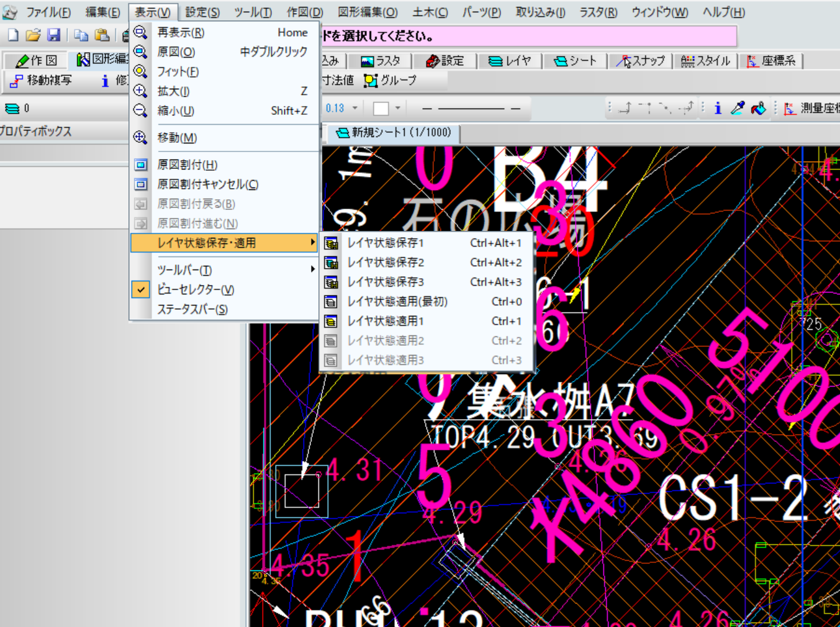Open the ヘルプ(H) menu

pos(723,12)
